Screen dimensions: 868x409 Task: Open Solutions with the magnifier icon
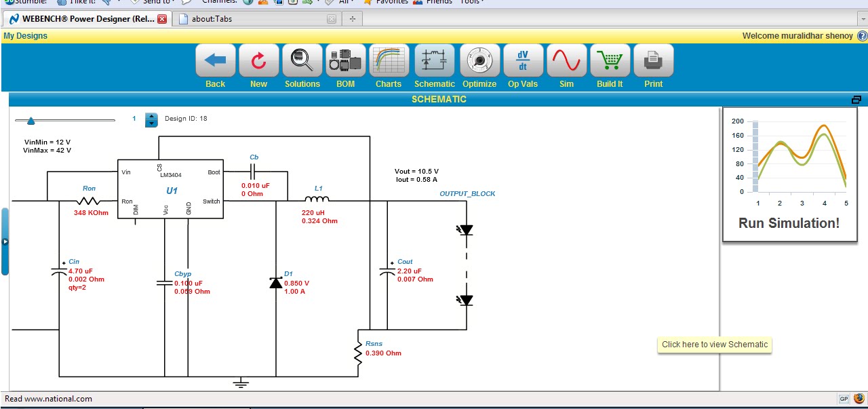click(302, 62)
